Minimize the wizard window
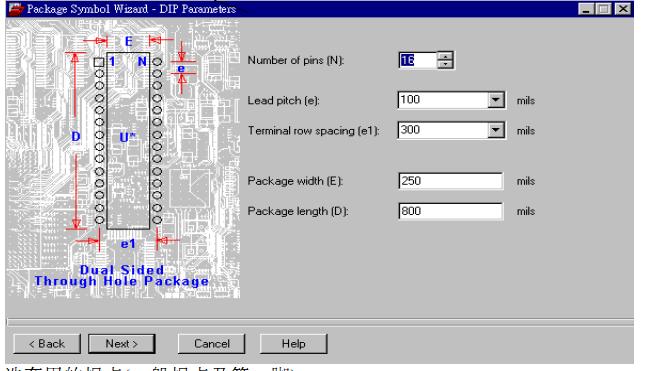The image size is (646, 371). (585, 9)
